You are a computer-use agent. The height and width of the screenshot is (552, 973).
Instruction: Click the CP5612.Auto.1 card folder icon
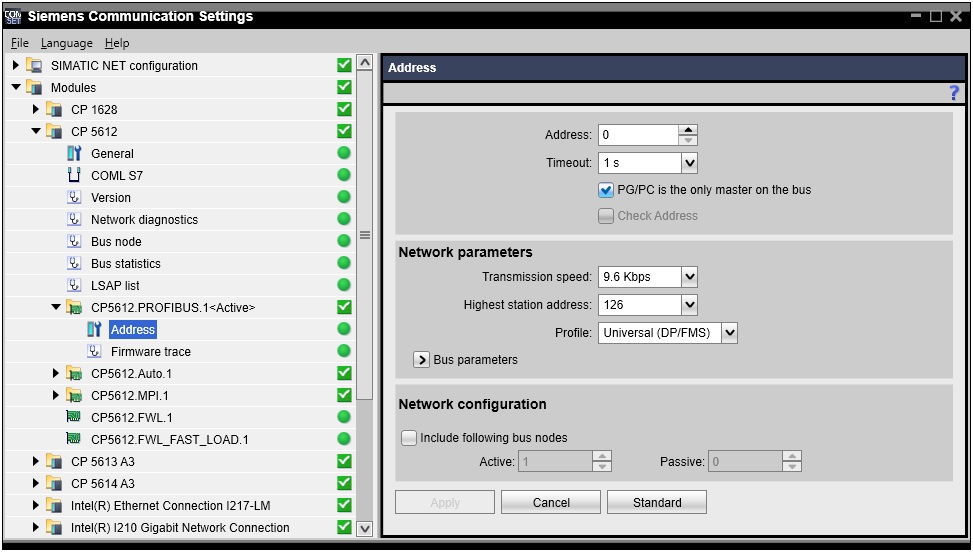pos(74,373)
